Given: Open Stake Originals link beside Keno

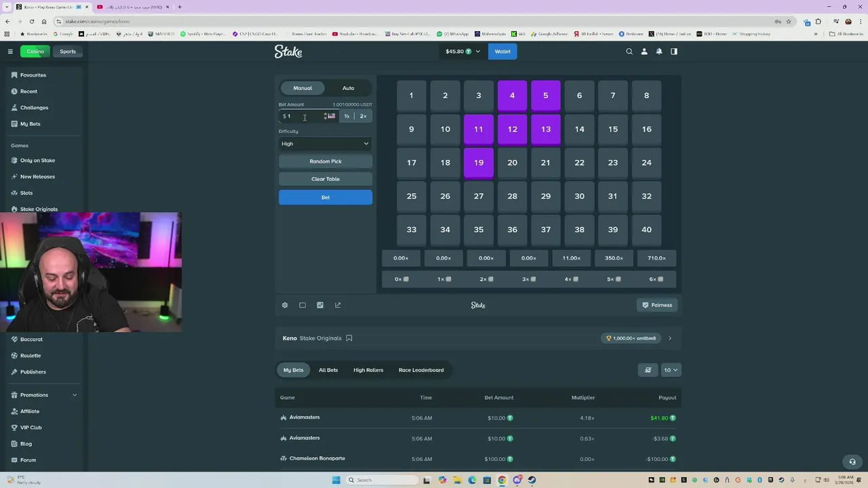Looking at the screenshot, I should [x=321, y=338].
